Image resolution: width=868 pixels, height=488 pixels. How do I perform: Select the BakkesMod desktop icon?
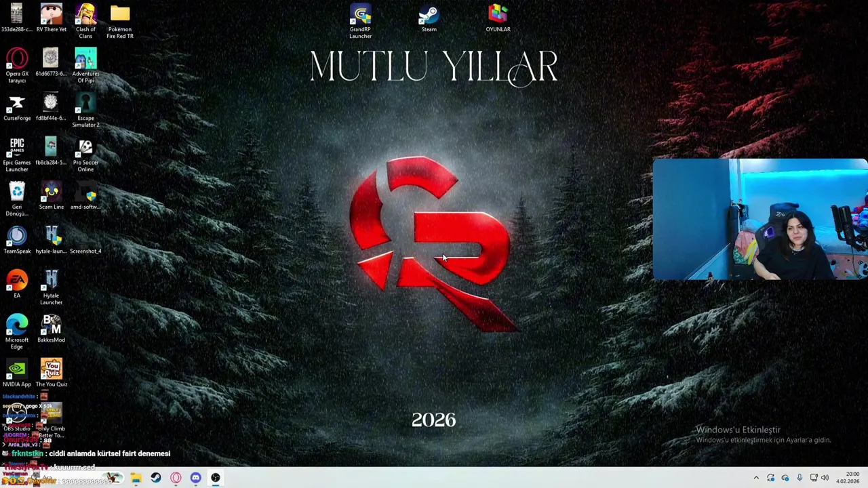[x=51, y=329]
